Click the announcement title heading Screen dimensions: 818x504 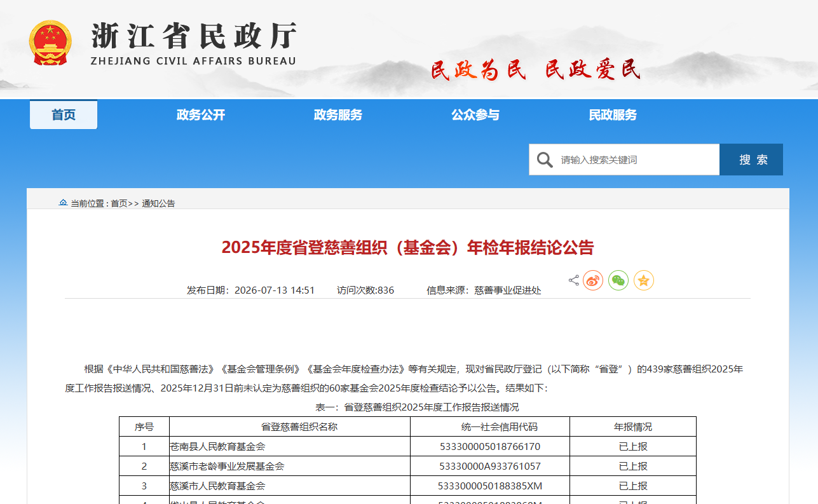tap(407, 247)
